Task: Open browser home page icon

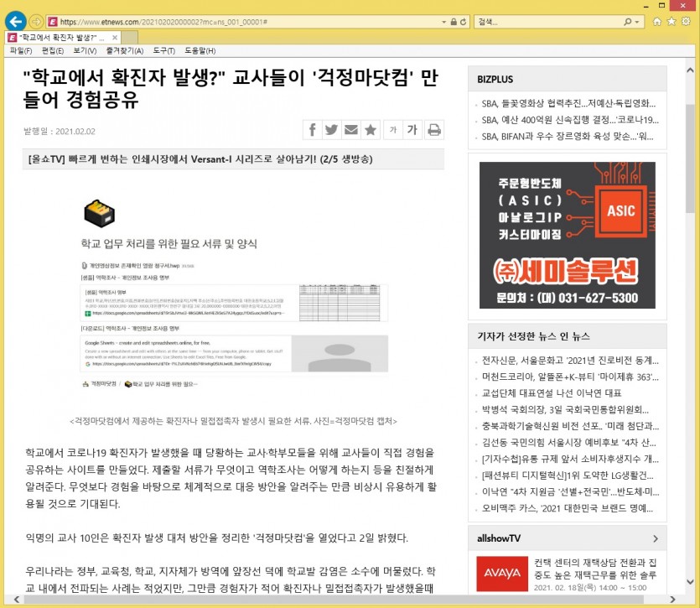Action: pos(657,22)
